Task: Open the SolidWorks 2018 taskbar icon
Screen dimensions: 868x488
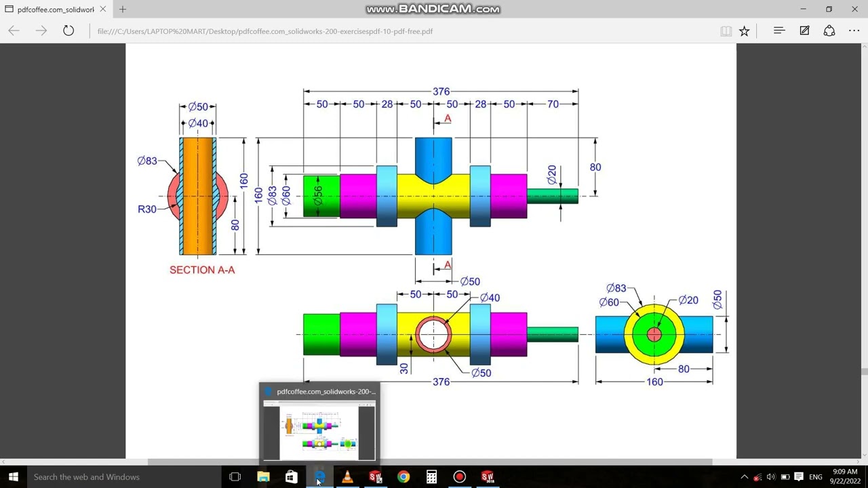Action: (488, 476)
